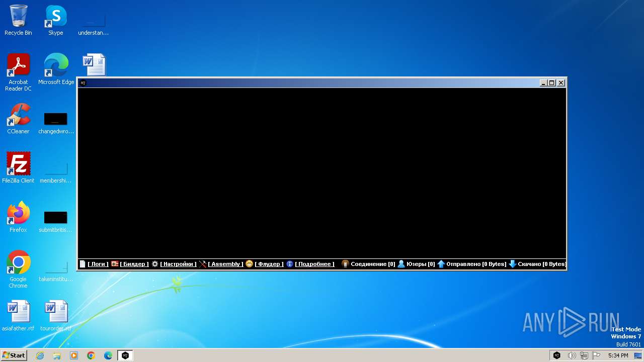Click the blue info icon beside Подробнее
The image size is (644, 362).
coord(290,264)
